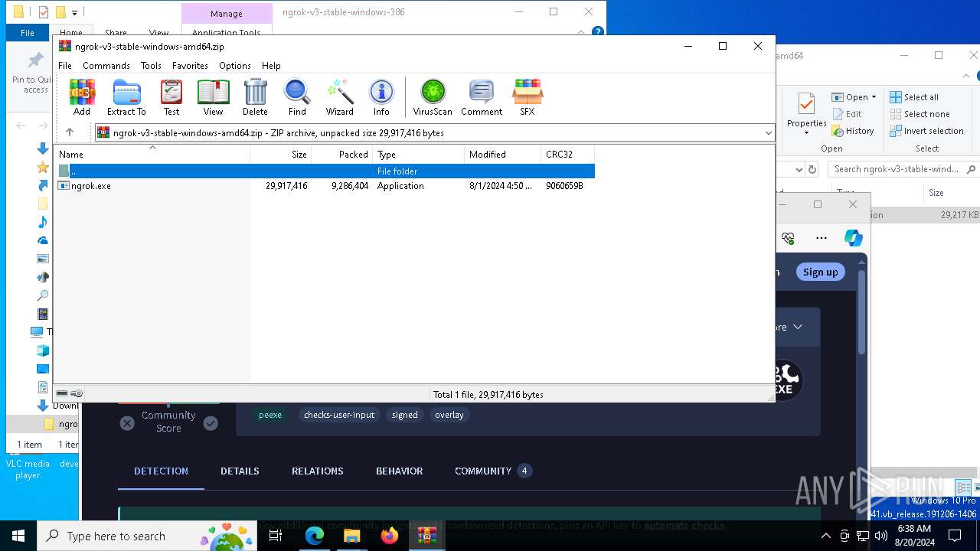Viewport: 980px width, 551px height.
Task: Launch the Wizard tool
Action: pyautogui.click(x=339, y=97)
